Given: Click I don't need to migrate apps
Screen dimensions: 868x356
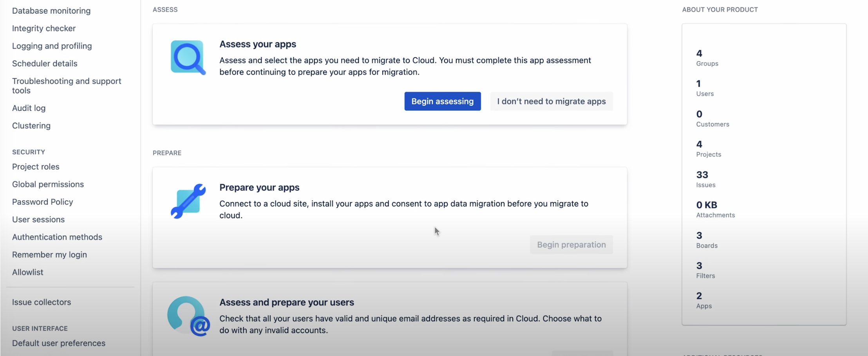Looking at the screenshot, I should pos(551,101).
